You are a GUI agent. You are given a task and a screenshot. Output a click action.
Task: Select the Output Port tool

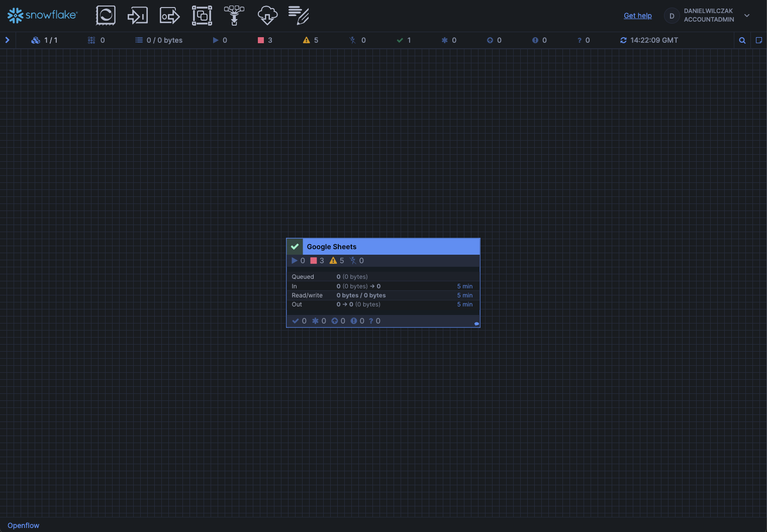coord(169,16)
